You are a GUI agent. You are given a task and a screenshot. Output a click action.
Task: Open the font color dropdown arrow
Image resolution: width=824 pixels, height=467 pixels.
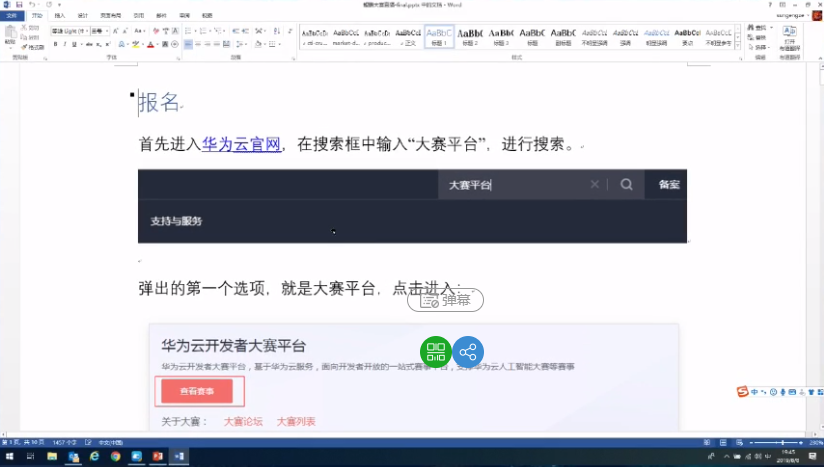[x=157, y=44]
